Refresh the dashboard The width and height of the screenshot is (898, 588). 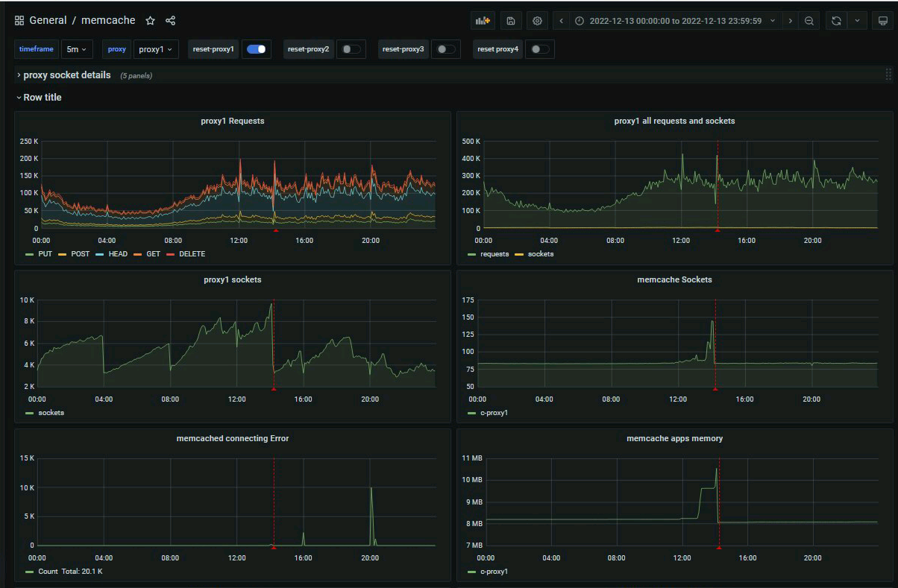(x=836, y=21)
